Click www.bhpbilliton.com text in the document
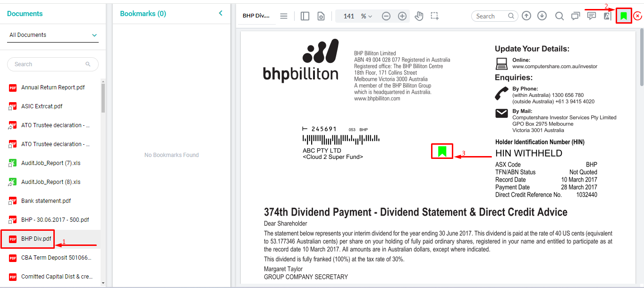 click(377, 99)
